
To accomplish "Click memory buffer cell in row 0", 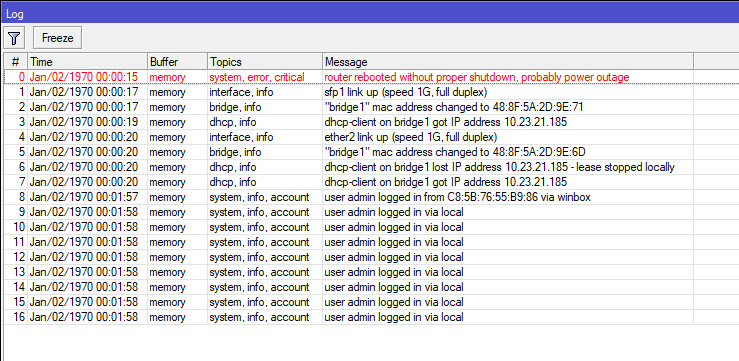I will [x=167, y=77].
